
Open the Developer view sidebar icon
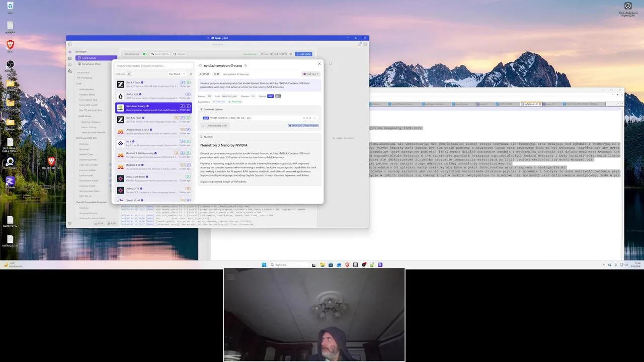(x=70, y=58)
